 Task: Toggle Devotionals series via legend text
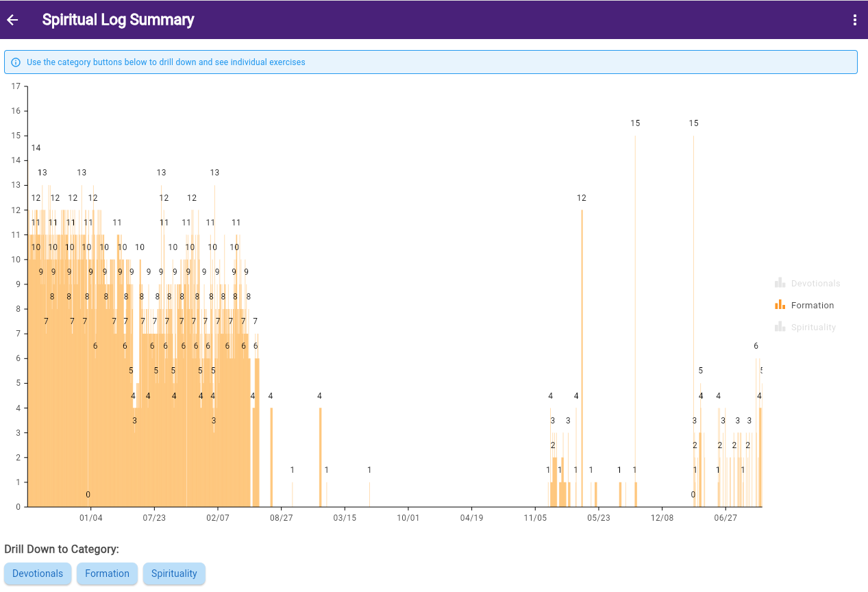815,283
